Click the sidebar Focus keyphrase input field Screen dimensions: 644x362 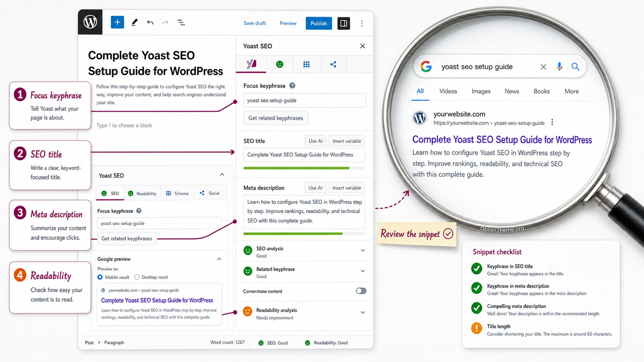[x=304, y=100]
